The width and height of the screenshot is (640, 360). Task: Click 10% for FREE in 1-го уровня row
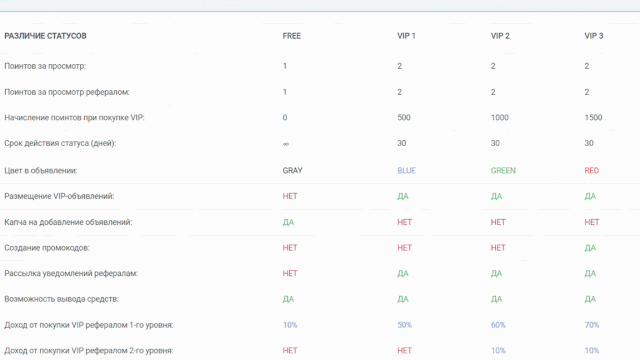(290, 325)
